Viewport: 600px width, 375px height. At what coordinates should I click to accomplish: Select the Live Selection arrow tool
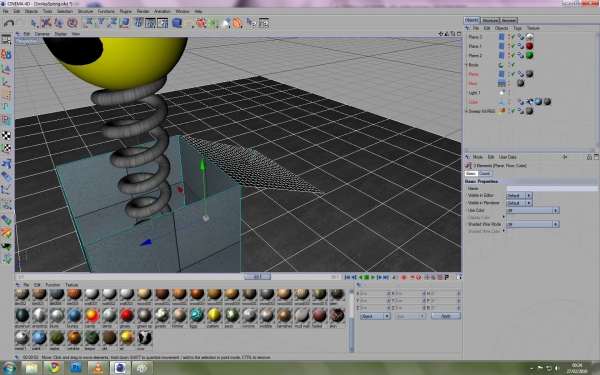click(34, 23)
